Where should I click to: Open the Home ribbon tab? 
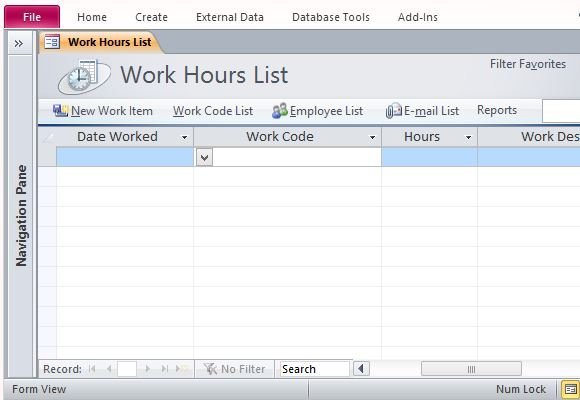92,17
